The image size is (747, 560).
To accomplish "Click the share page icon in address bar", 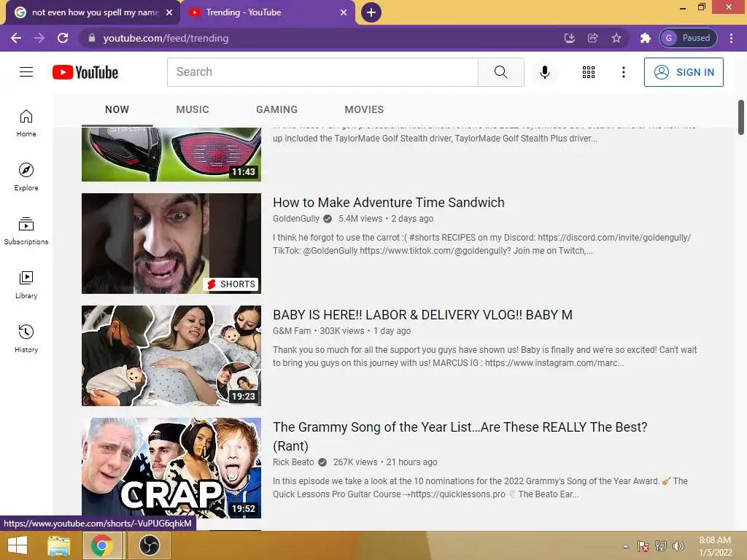I will coord(592,38).
